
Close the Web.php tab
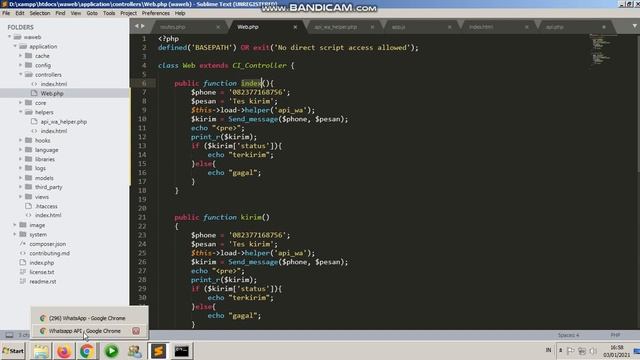(295, 27)
